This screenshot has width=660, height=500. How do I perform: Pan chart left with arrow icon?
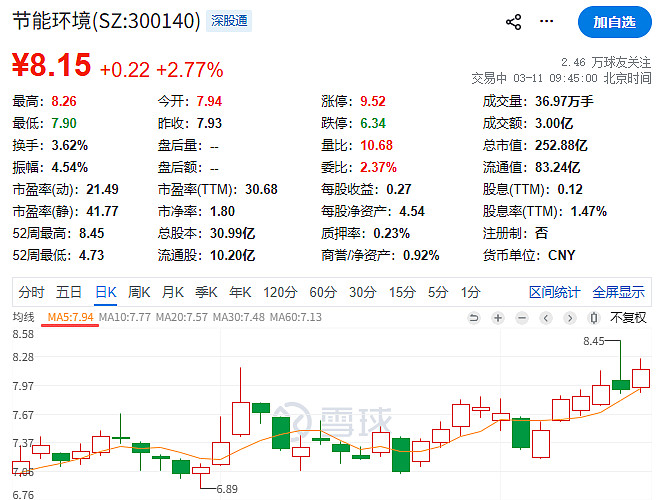click(546, 318)
